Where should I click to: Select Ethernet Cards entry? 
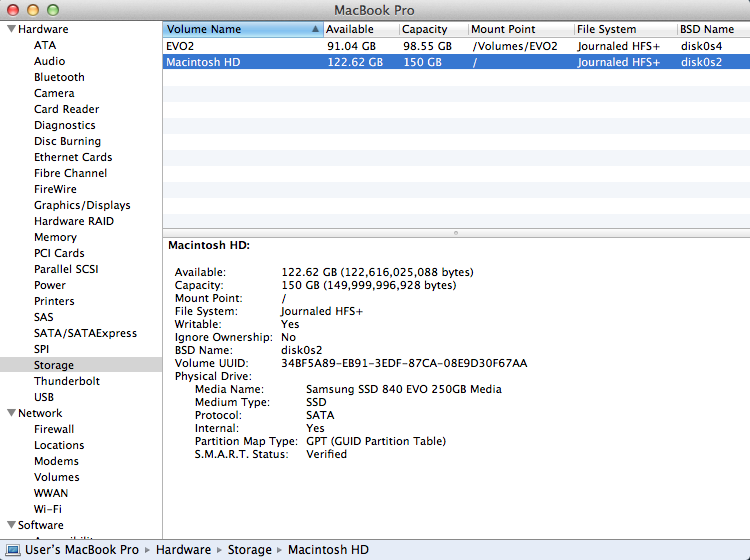point(73,157)
